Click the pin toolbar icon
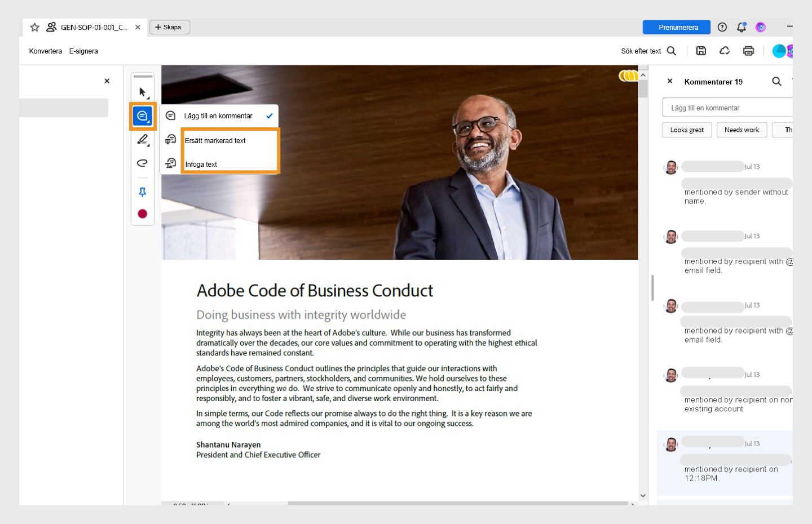Viewport: 812px width, 524px height. click(x=143, y=192)
